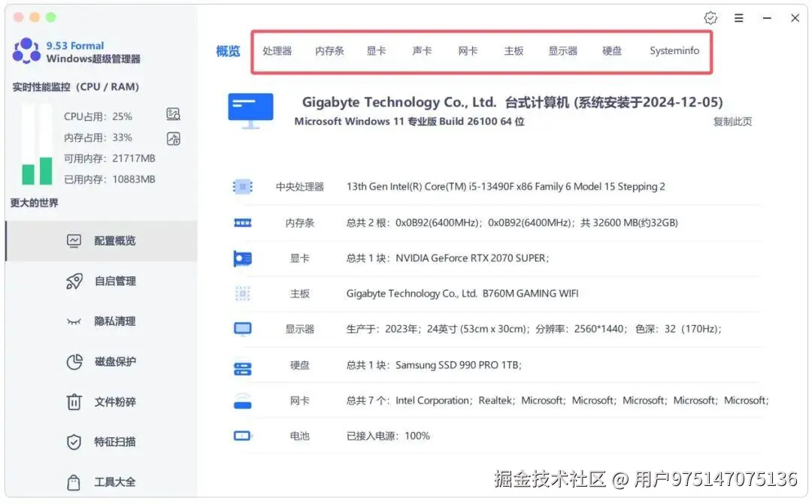Click 复制此页 to copy this page
The height and width of the screenshot is (504, 812).
732,122
